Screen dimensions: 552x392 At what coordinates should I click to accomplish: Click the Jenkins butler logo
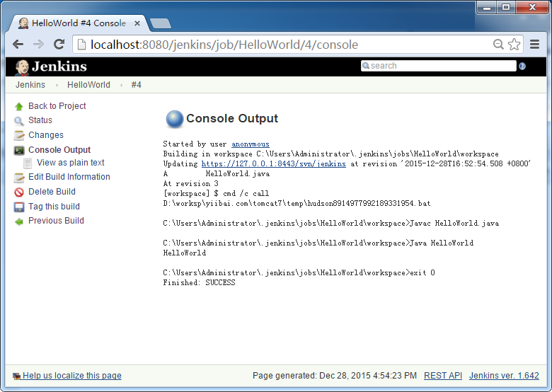tap(22, 67)
